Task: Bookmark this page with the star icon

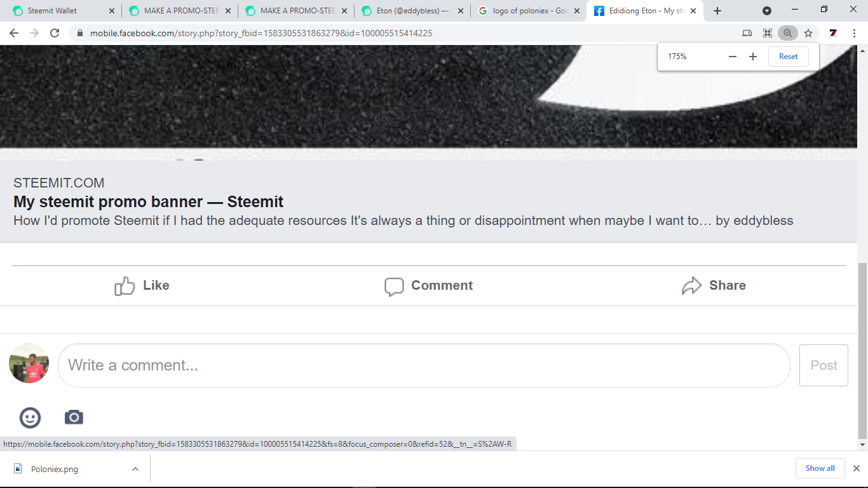Action: 808,33
